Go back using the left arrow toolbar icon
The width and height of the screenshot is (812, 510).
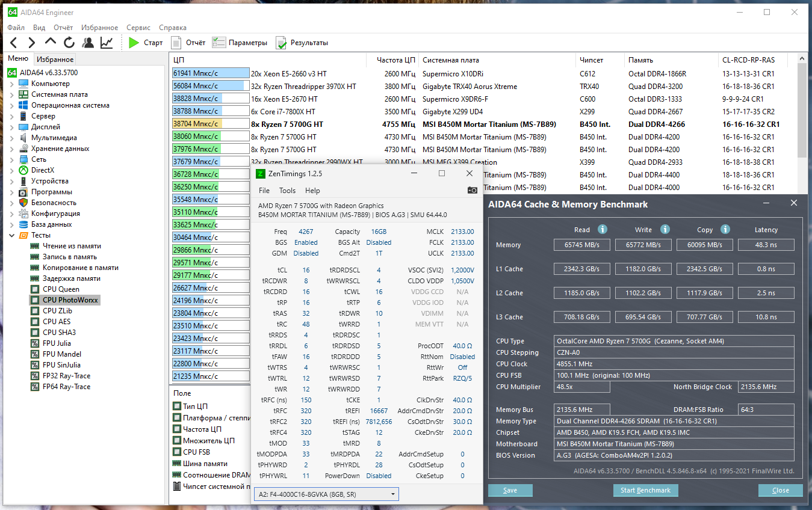(14, 43)
